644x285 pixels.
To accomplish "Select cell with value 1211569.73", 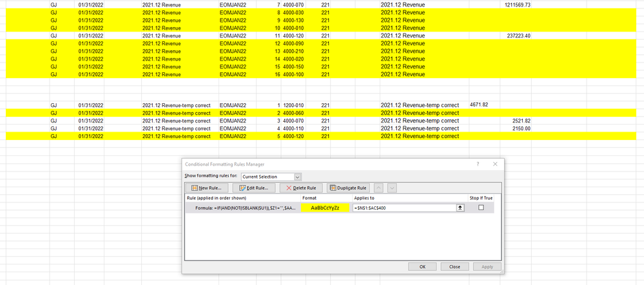I will pyautogui.click(x=516, y=5).
